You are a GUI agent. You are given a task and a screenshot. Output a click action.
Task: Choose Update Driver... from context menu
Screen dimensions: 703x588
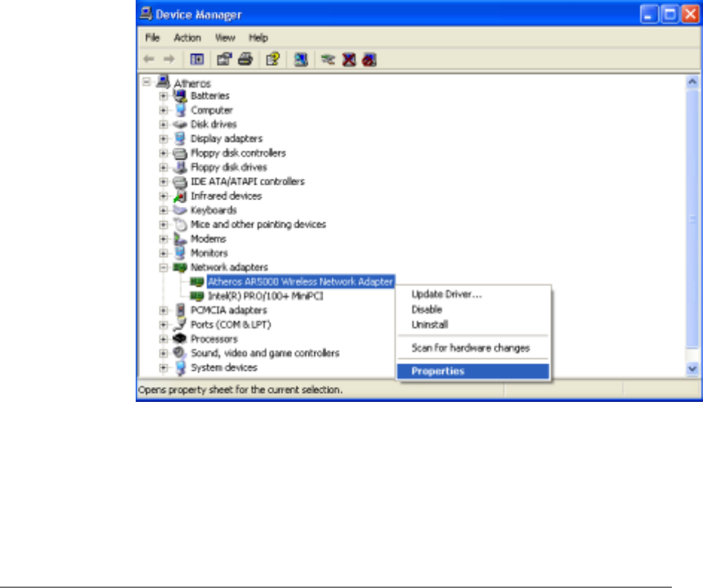pyautogui.click(x=473, y=294)
